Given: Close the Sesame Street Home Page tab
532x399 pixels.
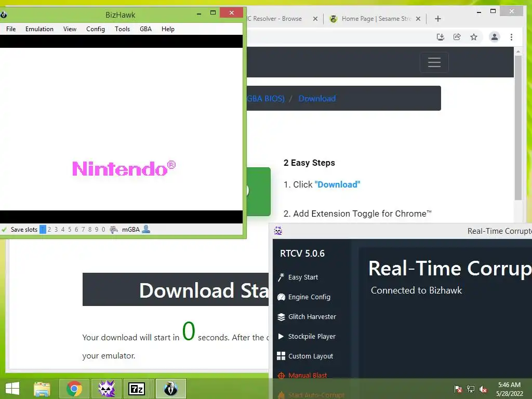Looking at the screenshot, I should point(418,19).
